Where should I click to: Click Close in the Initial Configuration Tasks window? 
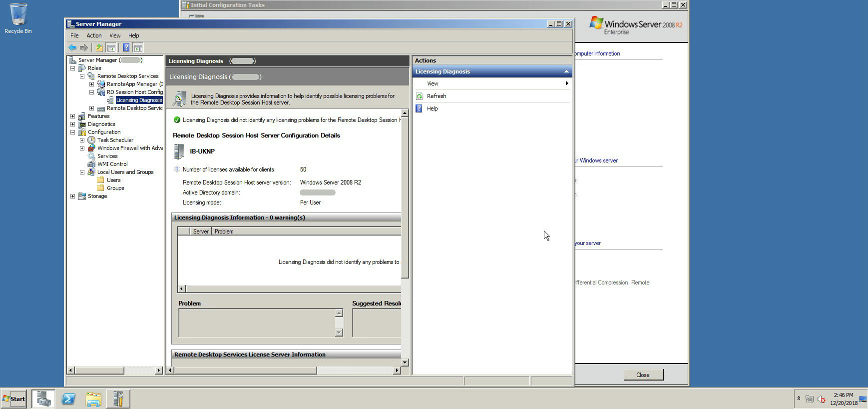643,375
